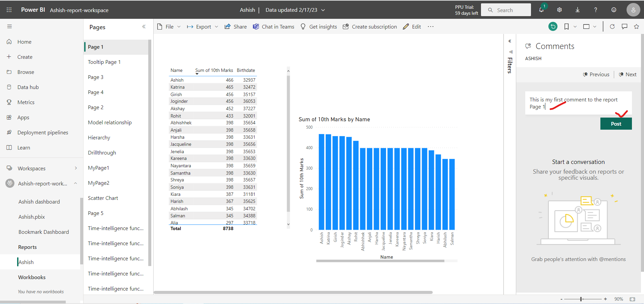Open the report refresh icon
The height and width of the screenshot is (304, 644).
point(612,26)
